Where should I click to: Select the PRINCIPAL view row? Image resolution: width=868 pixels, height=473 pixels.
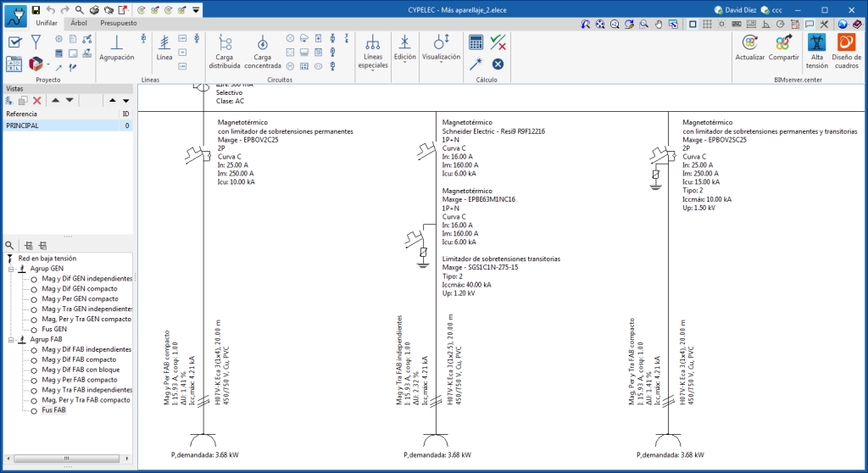[x=68, y=125]
